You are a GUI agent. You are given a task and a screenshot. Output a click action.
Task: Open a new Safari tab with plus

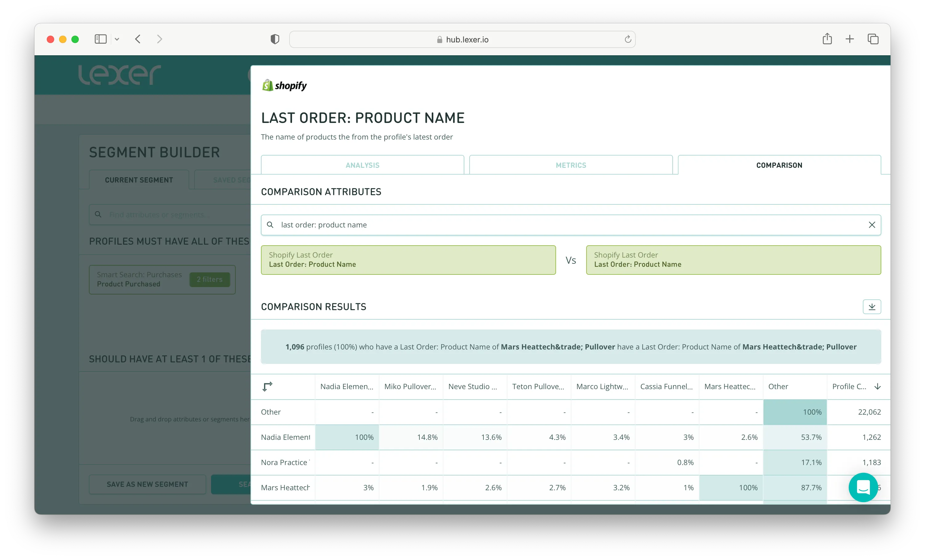(850, 39)
